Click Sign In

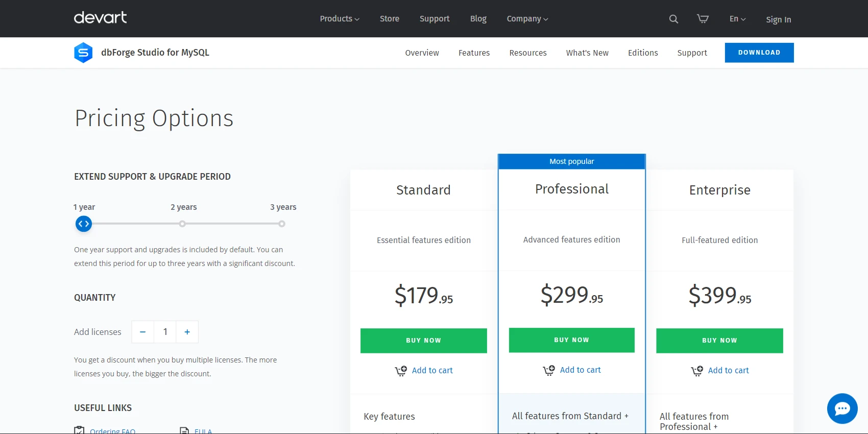click(778, 19)
